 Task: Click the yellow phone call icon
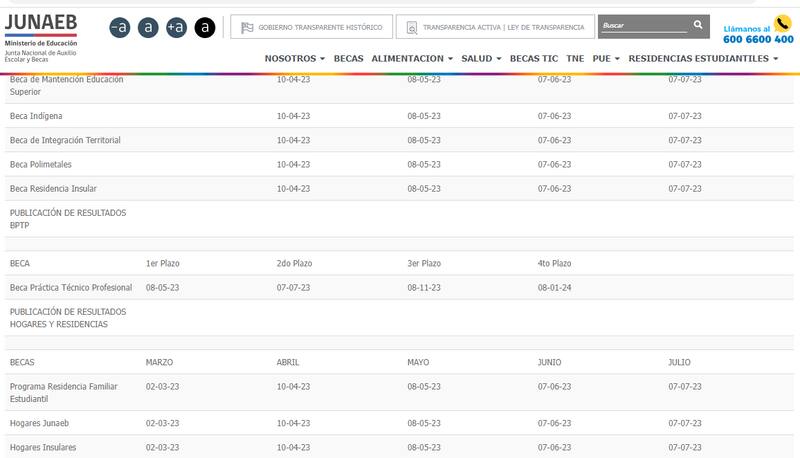tap(783, 25)
